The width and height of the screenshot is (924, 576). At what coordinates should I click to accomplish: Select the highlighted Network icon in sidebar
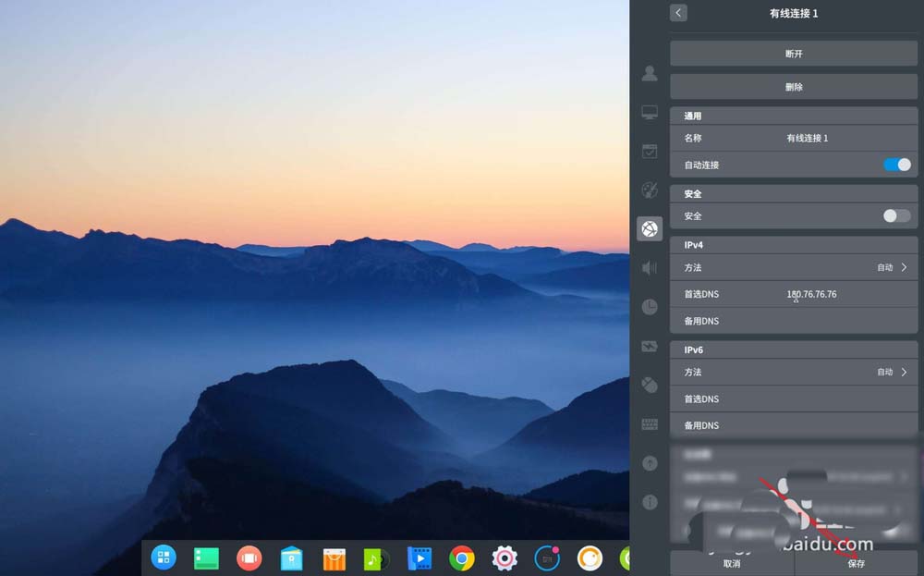[650, 228]
